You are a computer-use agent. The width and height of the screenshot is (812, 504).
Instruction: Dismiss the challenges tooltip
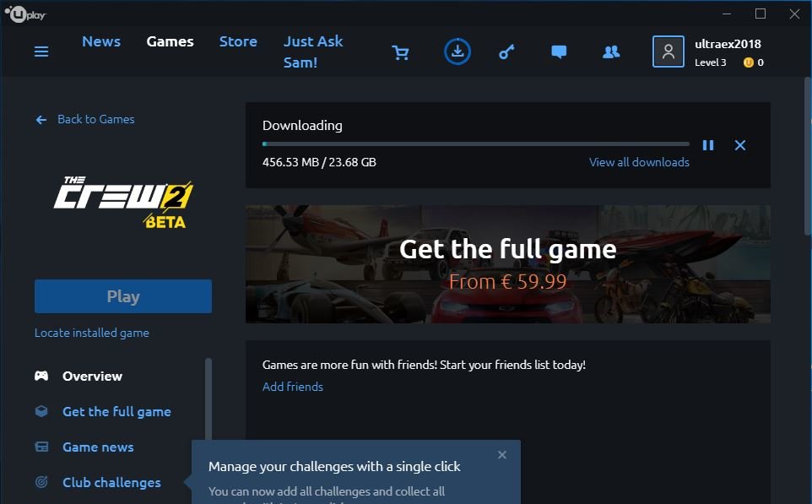tap(502, 455)
